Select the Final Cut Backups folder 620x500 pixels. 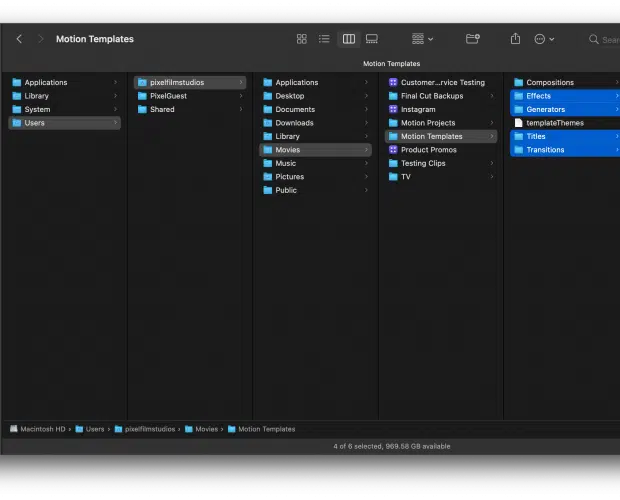[x=441, y=96]
